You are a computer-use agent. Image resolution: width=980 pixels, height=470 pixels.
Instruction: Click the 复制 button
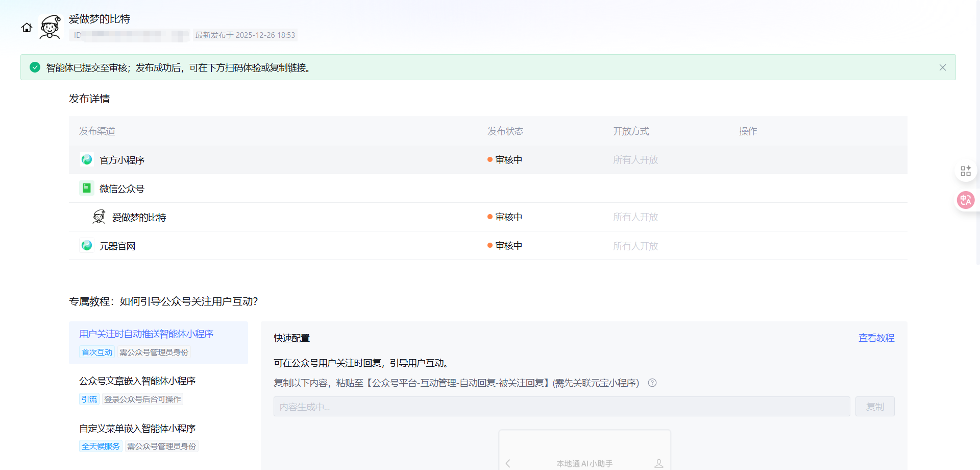click(874, 407)
